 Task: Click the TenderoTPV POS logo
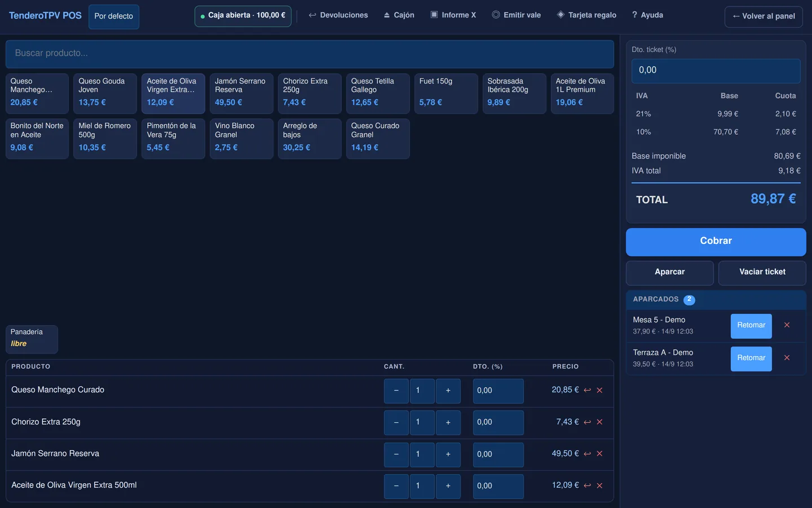(x=45, y=16)
